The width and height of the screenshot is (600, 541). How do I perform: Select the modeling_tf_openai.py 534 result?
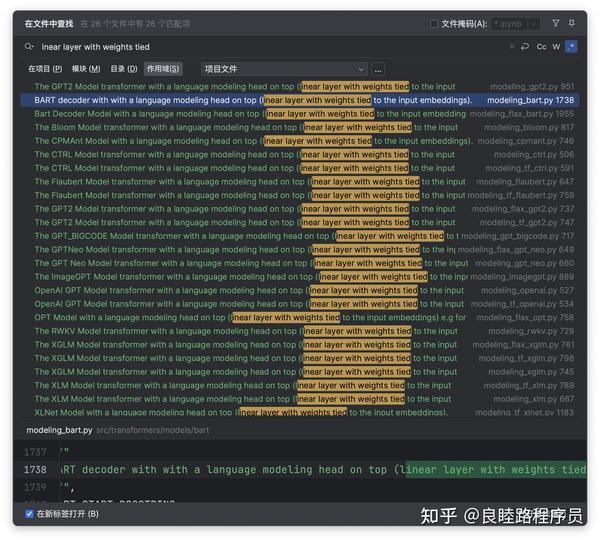pyautogui.click(x=300, y=304)
